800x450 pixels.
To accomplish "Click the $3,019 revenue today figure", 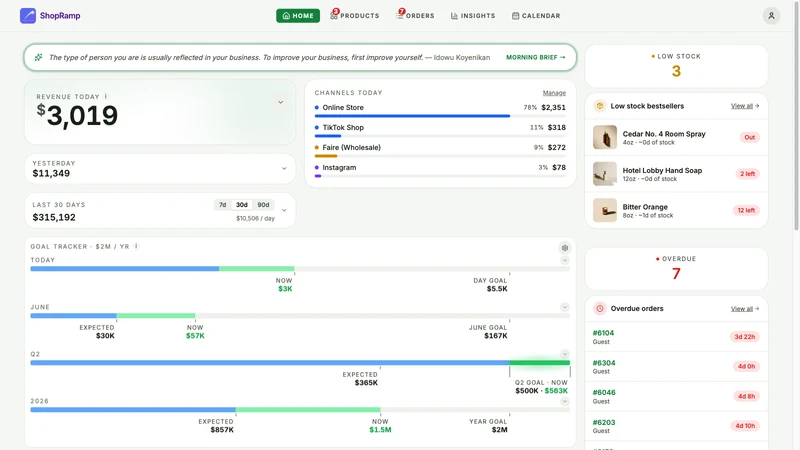I will point(77,115).
